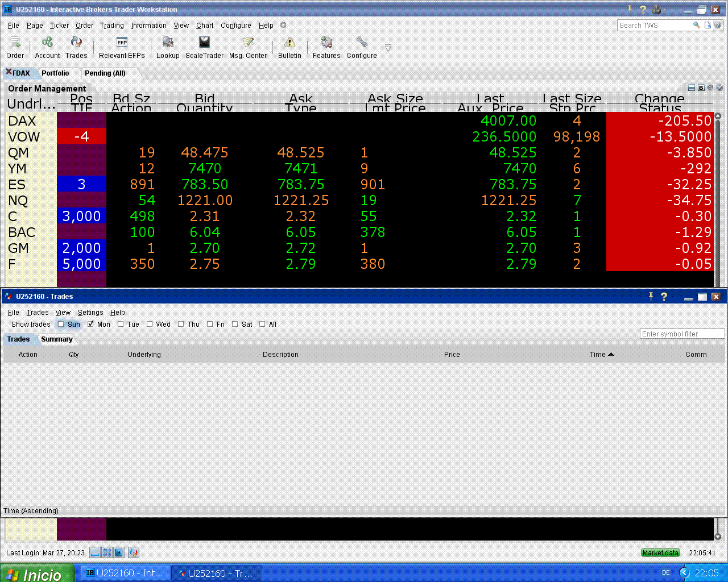Click the first status bar icon after Last Login

95,552
